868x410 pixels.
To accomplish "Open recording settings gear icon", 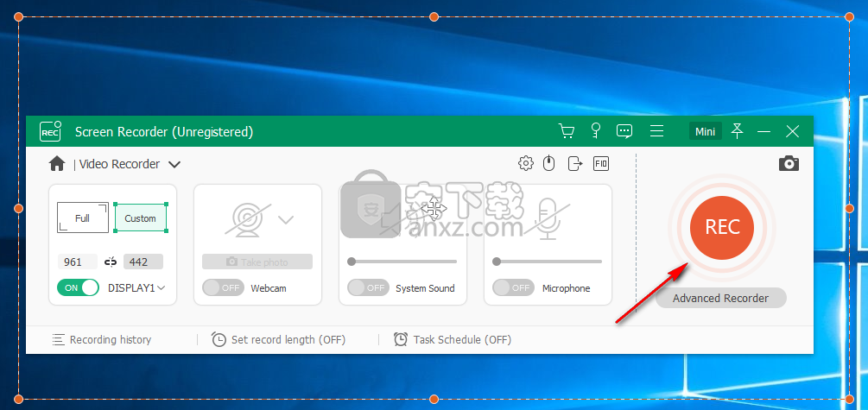I will (x=525, y=163).
